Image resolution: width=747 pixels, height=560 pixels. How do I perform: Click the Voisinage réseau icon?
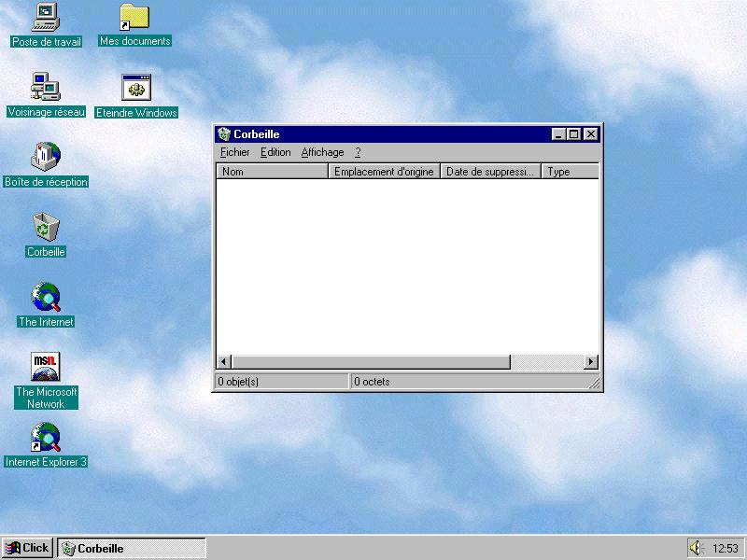(46, 88)
